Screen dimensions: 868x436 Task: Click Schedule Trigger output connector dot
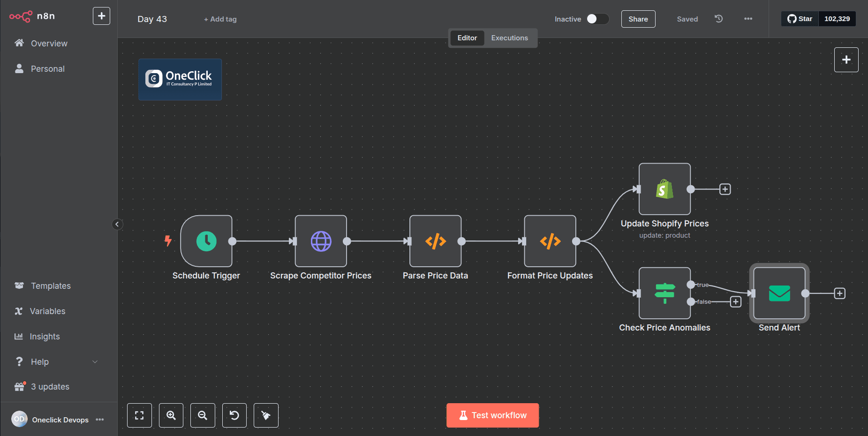[232, 241]
